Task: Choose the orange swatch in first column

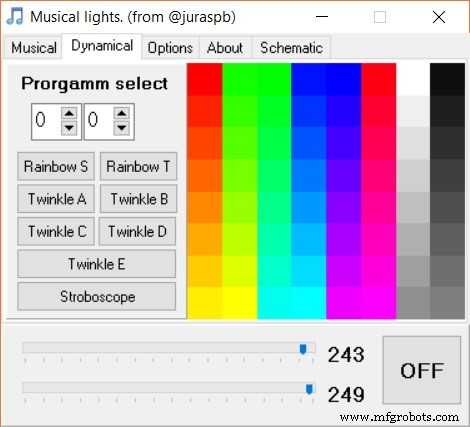Action: pyautogui.click(x=205, y=207)
